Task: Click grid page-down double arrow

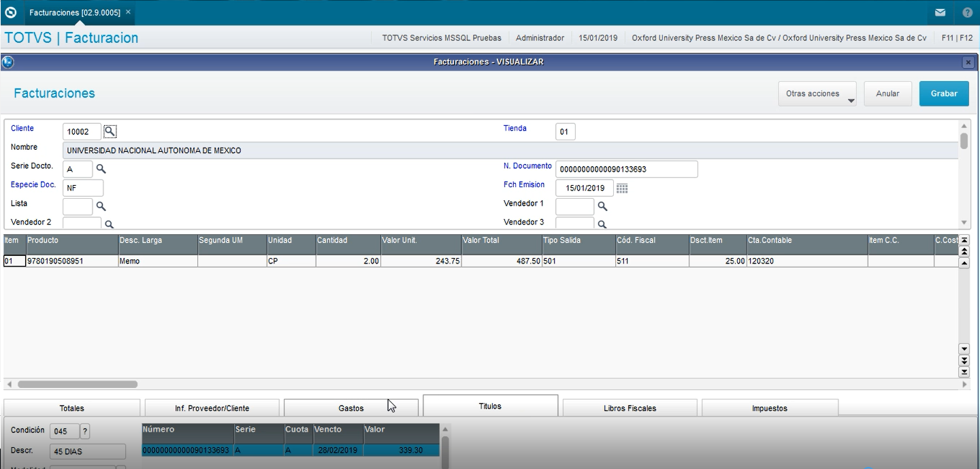Action: click(964, 360)
